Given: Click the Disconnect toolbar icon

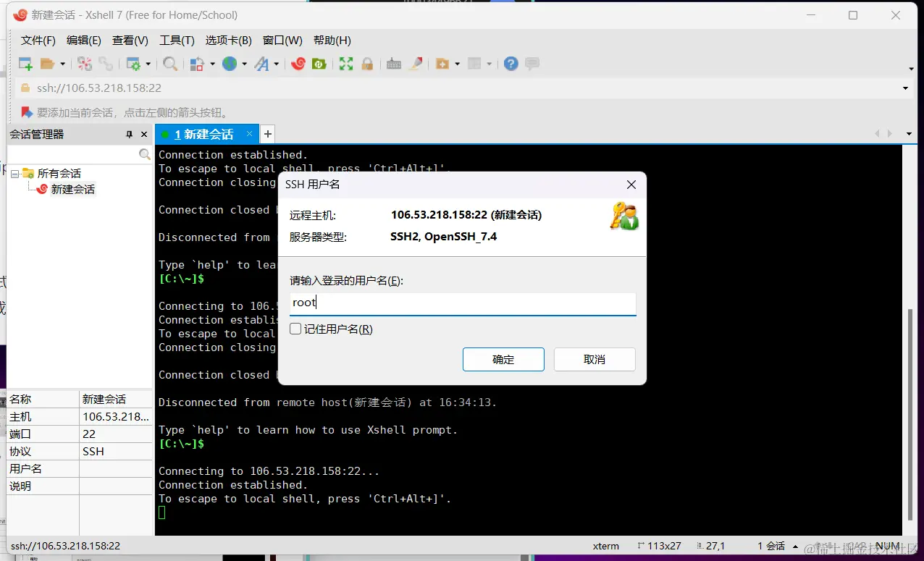Looking at the screenshot, I should click(x=85, y=64).
